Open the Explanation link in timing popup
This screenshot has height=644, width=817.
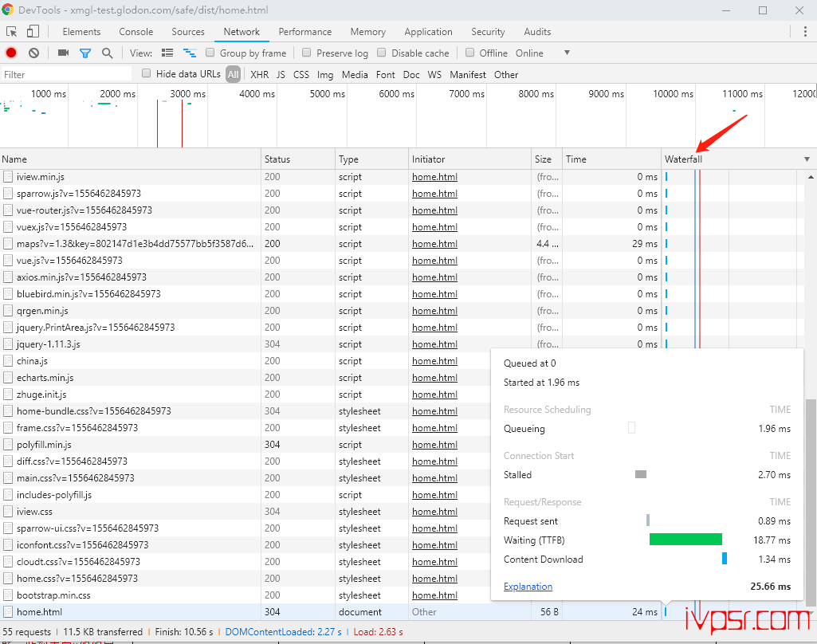(x=528, y=586)
